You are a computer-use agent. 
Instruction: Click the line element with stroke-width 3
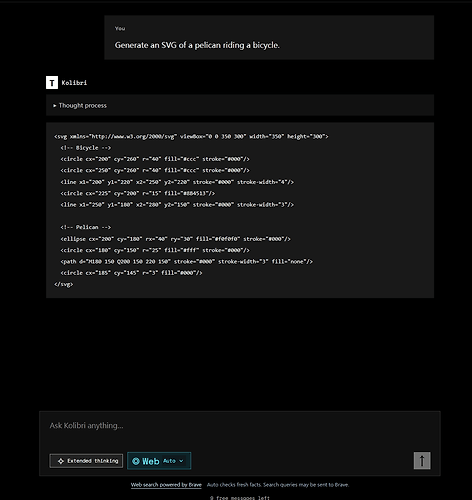177,205
